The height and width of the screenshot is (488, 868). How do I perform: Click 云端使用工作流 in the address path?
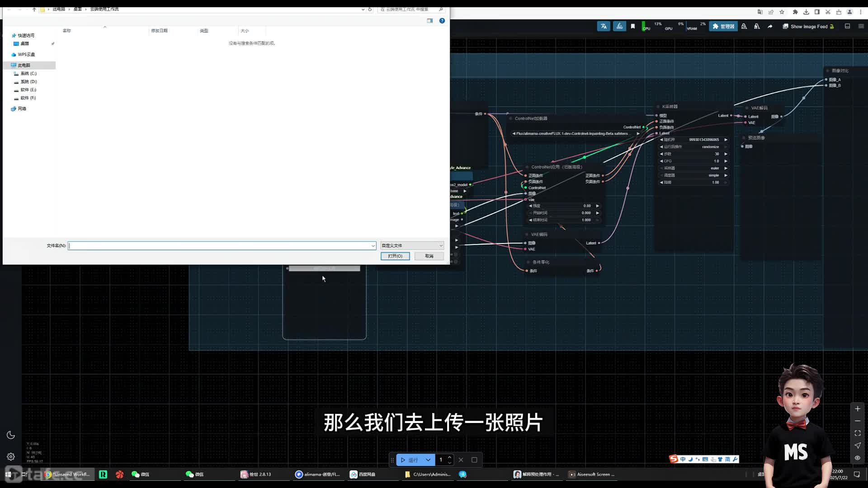click(104, 9)
